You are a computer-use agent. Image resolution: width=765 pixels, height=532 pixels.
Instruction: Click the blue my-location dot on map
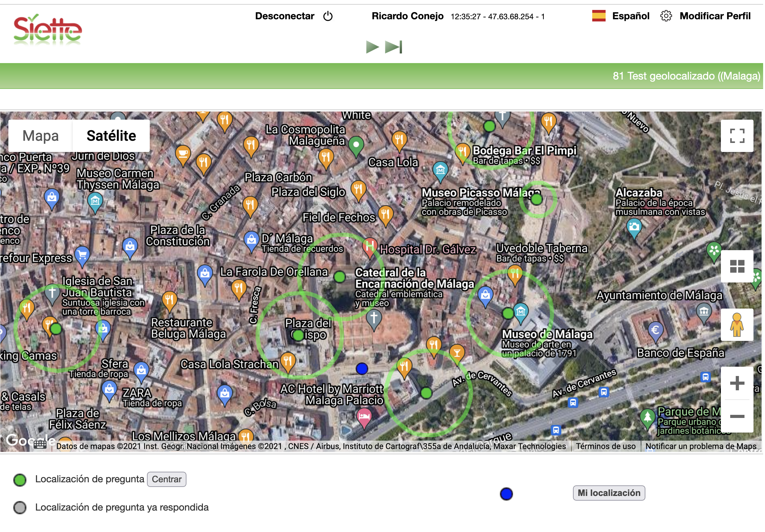point(363,369)
